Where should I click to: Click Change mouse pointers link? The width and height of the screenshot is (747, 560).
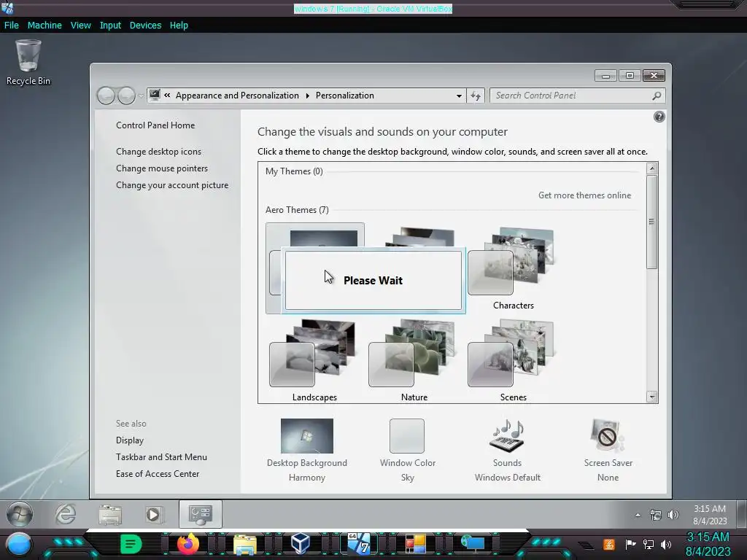click(x=162, y=168)
